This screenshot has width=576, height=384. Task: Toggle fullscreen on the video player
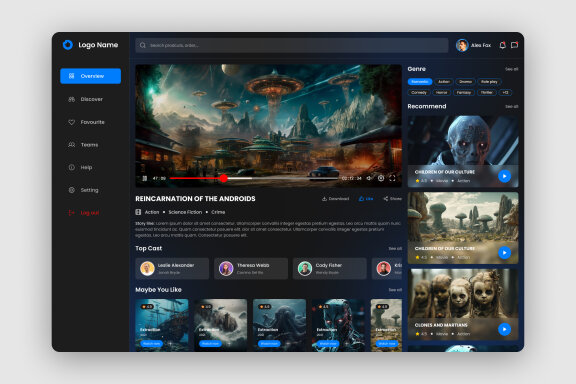click(392, 178)
